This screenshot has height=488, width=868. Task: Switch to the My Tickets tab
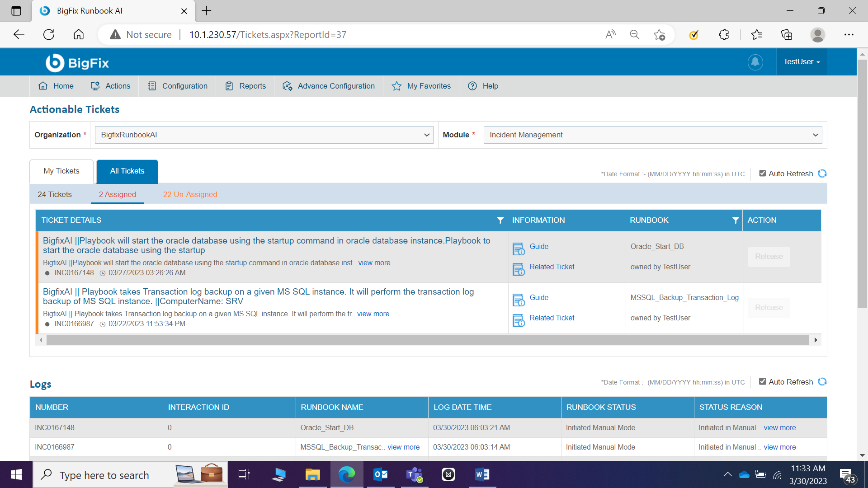(61, 171)
